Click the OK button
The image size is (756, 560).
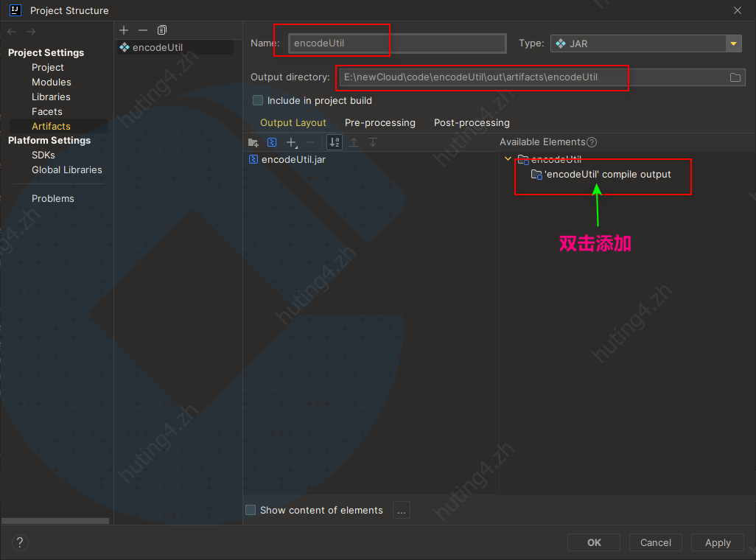[594, 542]
